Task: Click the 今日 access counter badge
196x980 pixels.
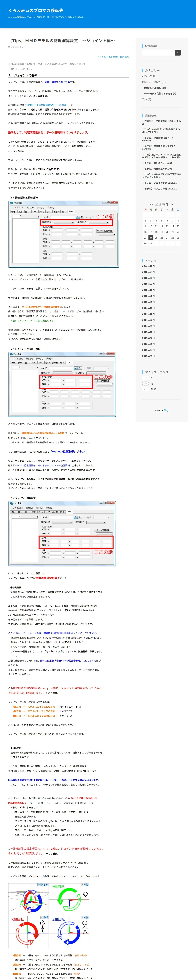Action: [x=145, y=378]
